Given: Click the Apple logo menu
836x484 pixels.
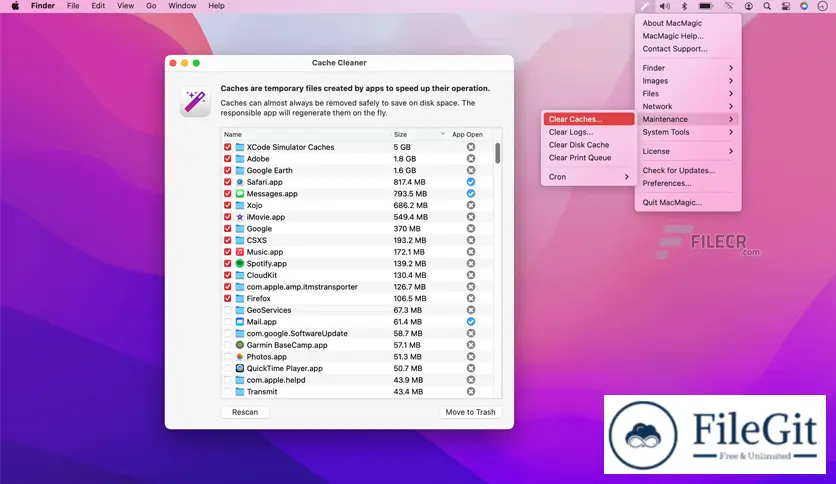Looking at the screenshot, I should coord(15,6).
